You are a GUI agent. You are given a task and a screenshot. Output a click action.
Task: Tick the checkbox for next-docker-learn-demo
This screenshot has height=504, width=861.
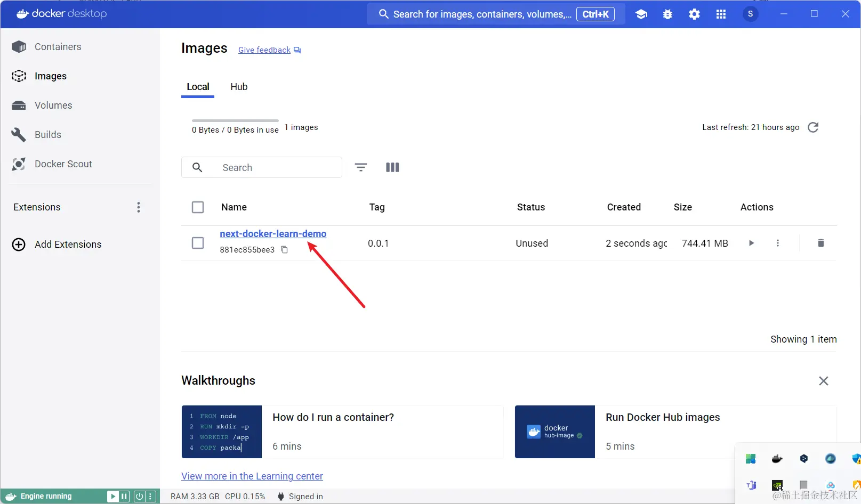point(198,243)
